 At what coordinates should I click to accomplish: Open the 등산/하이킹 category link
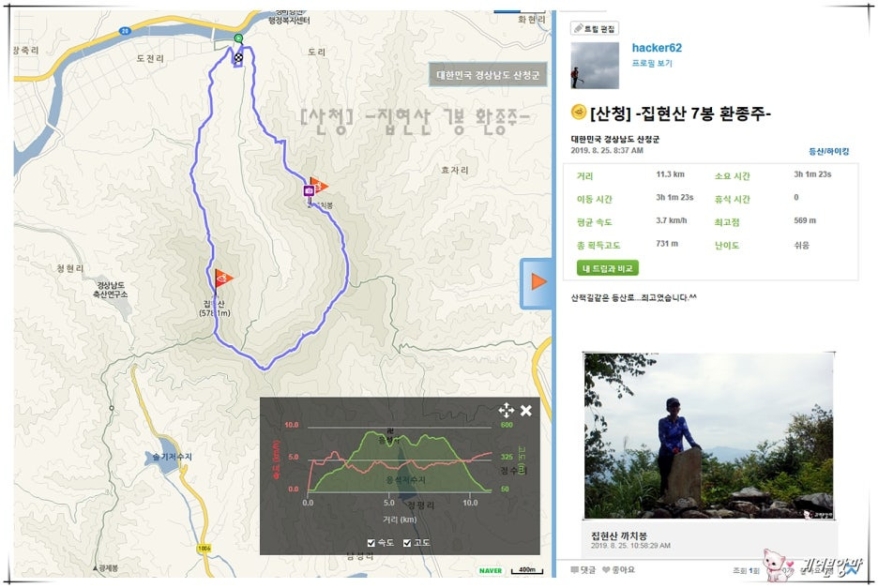(828, 151)
